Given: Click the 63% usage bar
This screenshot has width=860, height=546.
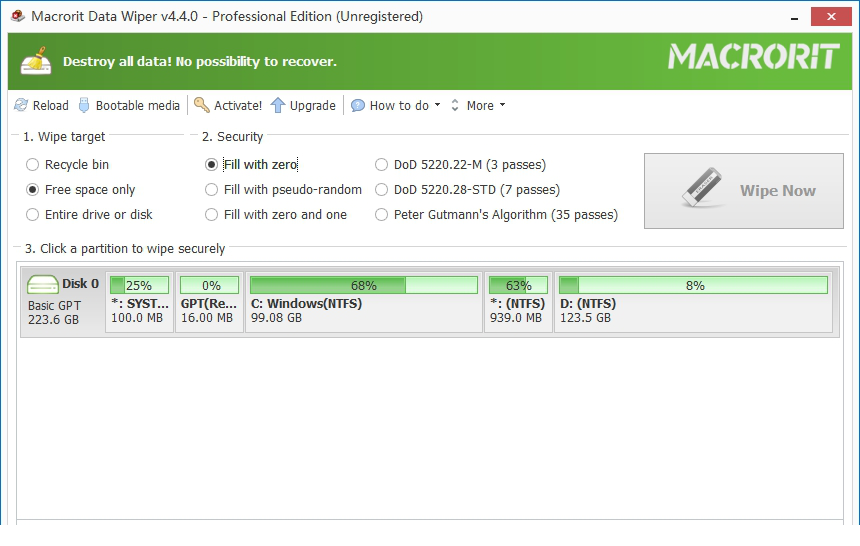Looking at the screenshot, I should coord(518,285).
